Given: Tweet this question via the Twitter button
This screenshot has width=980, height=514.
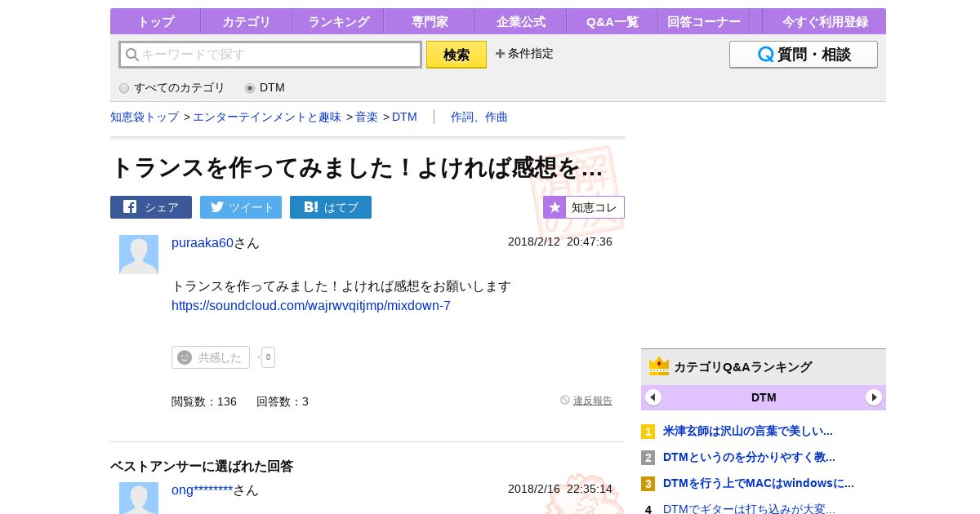Looking at the screenshot, I should [x=241, y=207].
